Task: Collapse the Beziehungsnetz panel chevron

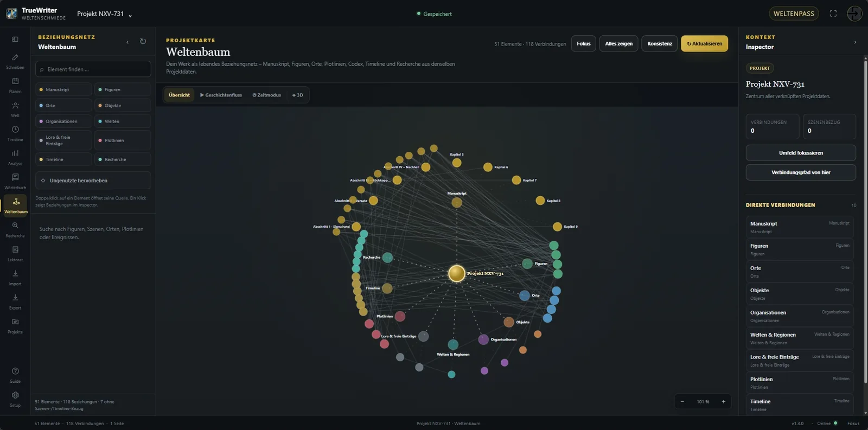Action: coord(127,42)
